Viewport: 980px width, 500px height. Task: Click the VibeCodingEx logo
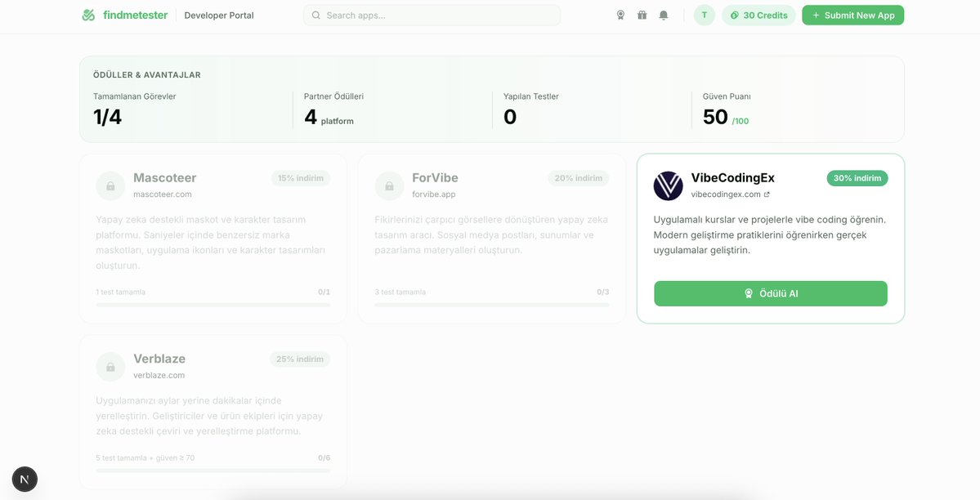668,185
